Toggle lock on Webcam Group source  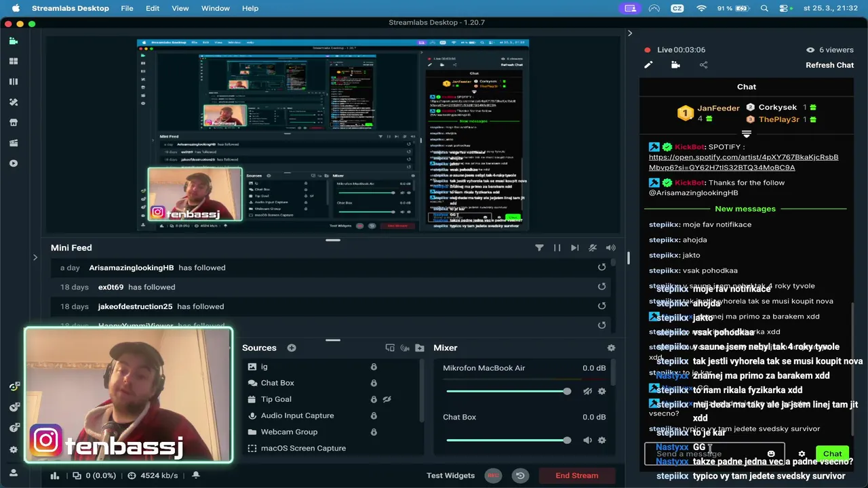point(374,432)
